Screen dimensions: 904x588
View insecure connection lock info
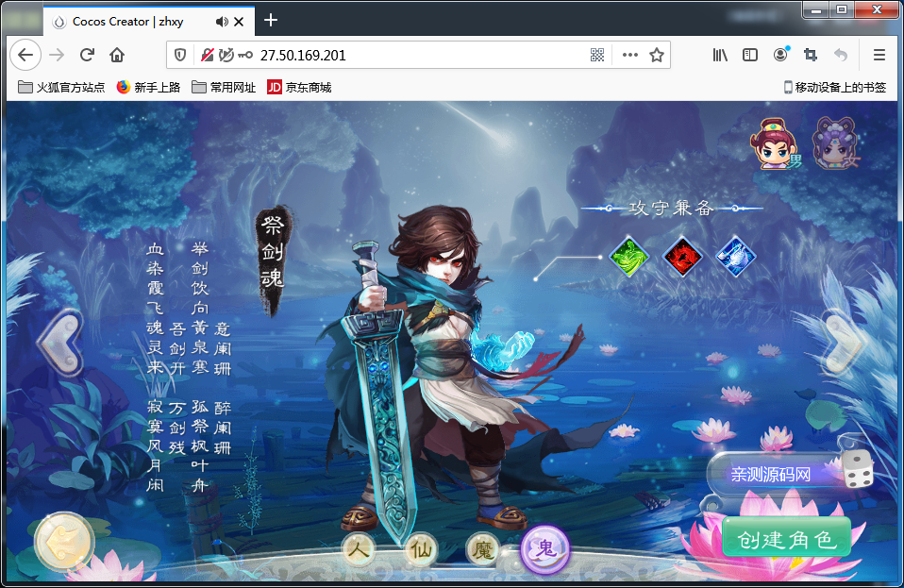pos(207,56)
